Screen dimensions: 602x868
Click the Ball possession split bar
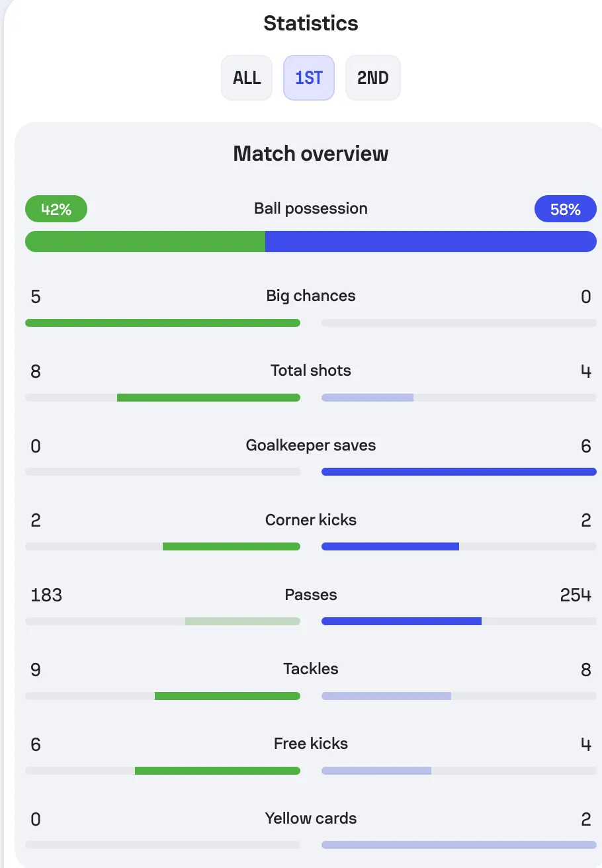[x=311, y=241]
